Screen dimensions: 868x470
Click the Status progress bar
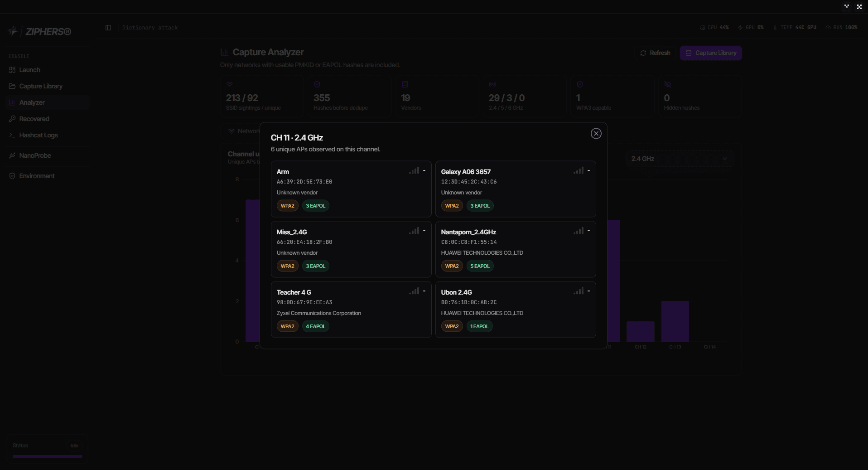[x=48, y=456]
